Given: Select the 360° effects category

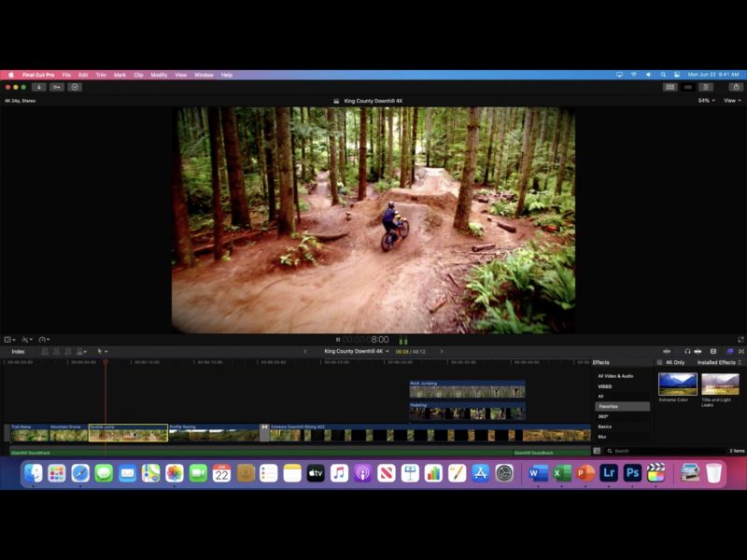Looking at the screenshot, I should 603,416.
